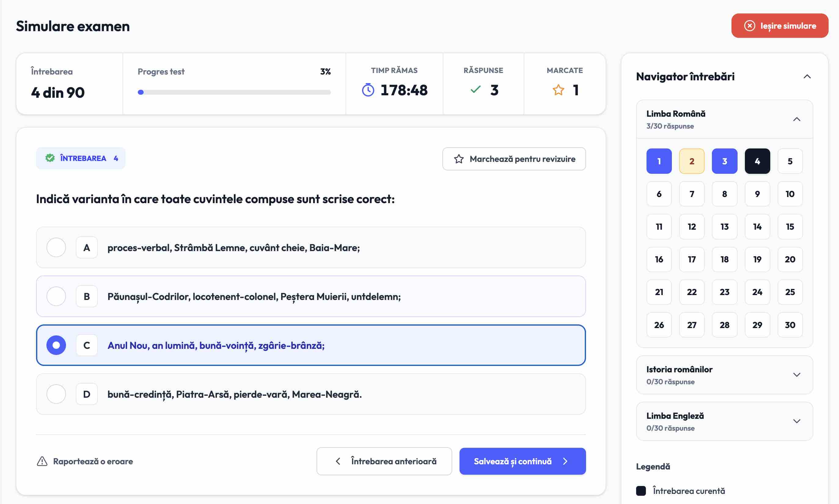Click the right arrow in Salvează și continuă
Screen dimensions: 839x504
pos(565,461)
